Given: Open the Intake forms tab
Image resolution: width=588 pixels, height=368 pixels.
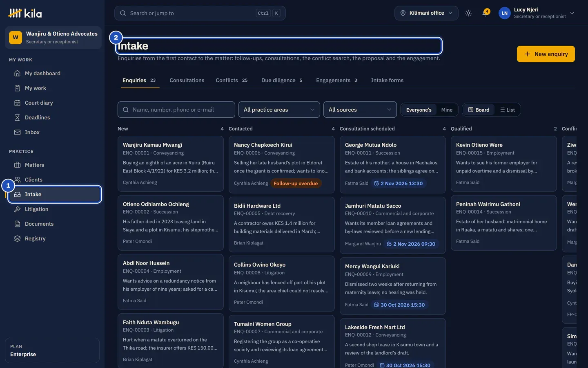Looking at the screenshot, I should point(387,80).
